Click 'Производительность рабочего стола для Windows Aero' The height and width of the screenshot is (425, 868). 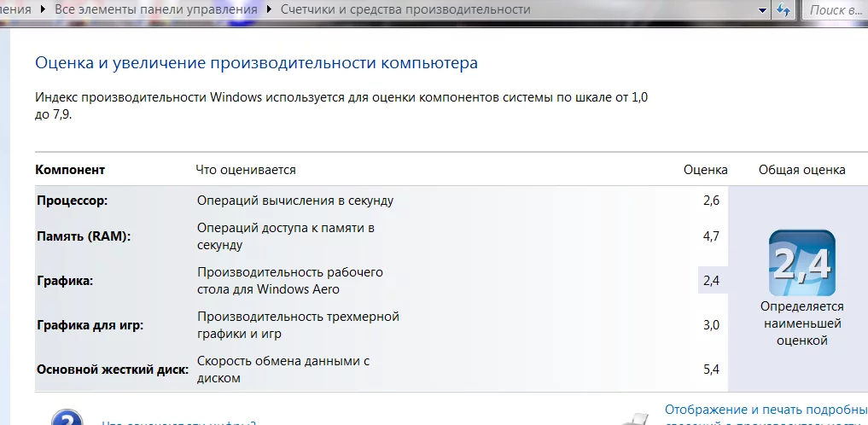point(290,281)
